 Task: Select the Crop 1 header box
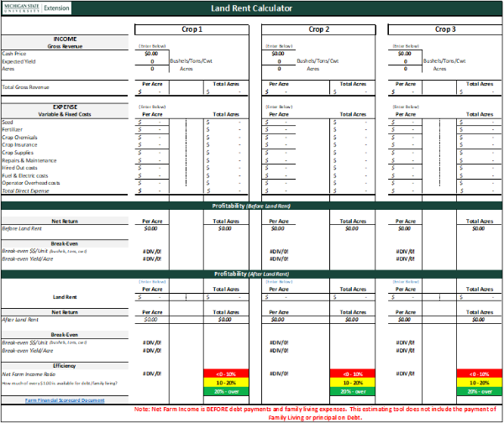pos(192,29)
